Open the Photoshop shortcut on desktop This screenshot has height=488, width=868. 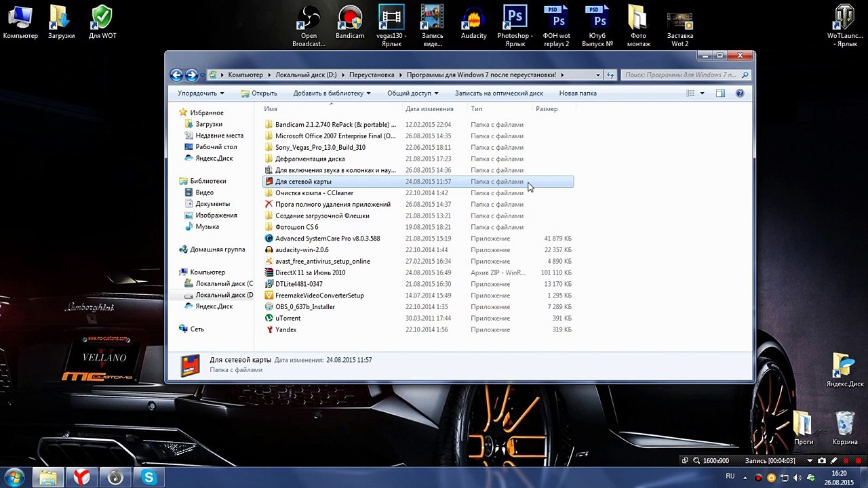coord(515,26)
